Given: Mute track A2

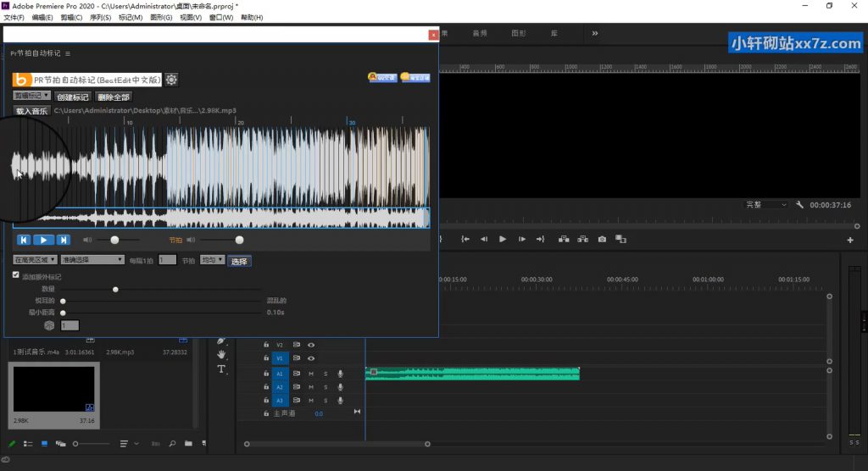Looking at the screenshot, I should point(311,387).
